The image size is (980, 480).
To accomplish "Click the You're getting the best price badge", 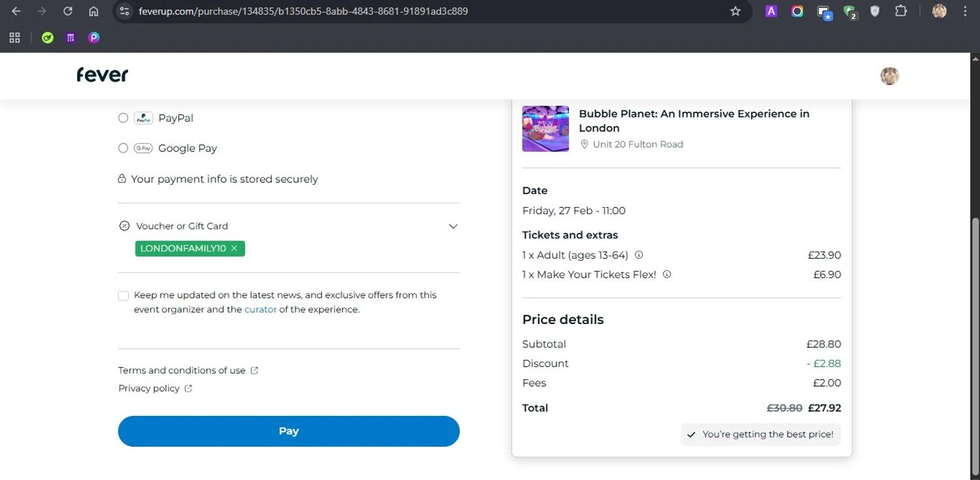I will click(760, 434).
